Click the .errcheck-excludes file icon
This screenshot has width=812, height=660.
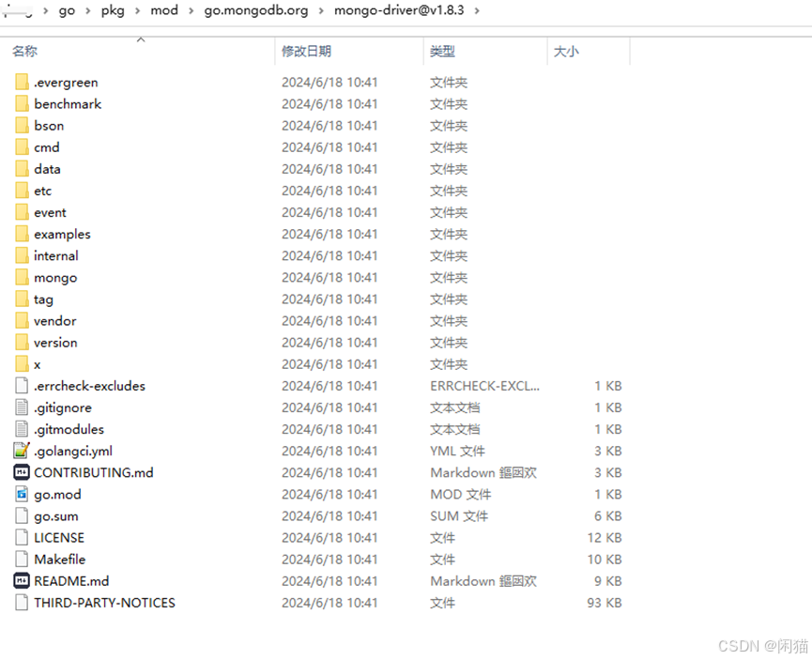(22, 386)
